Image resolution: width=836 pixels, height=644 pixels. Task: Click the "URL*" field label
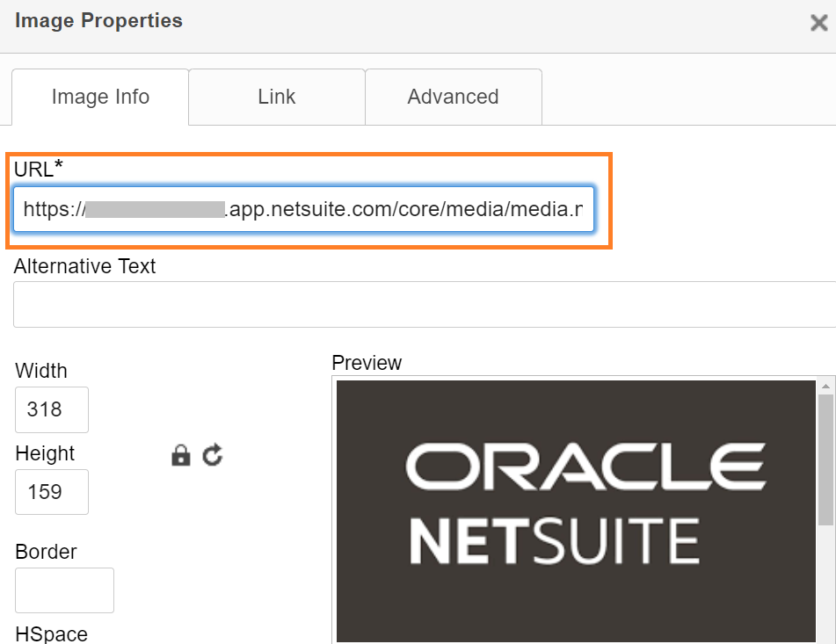pyautogui.click(x=39, y=169)
